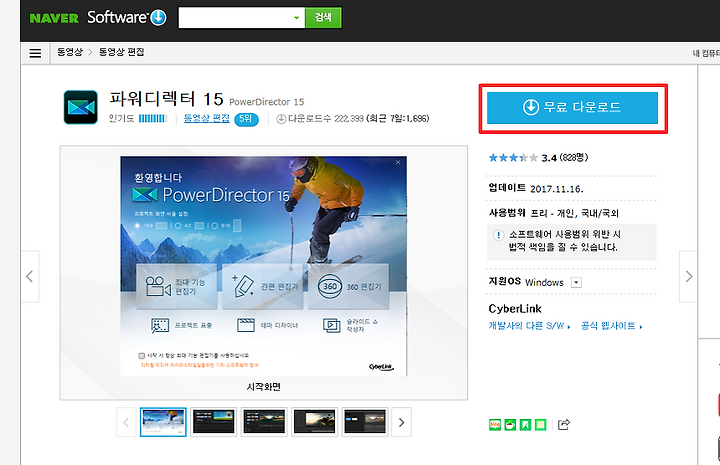Click the green 검색 search button

[323, 17]
